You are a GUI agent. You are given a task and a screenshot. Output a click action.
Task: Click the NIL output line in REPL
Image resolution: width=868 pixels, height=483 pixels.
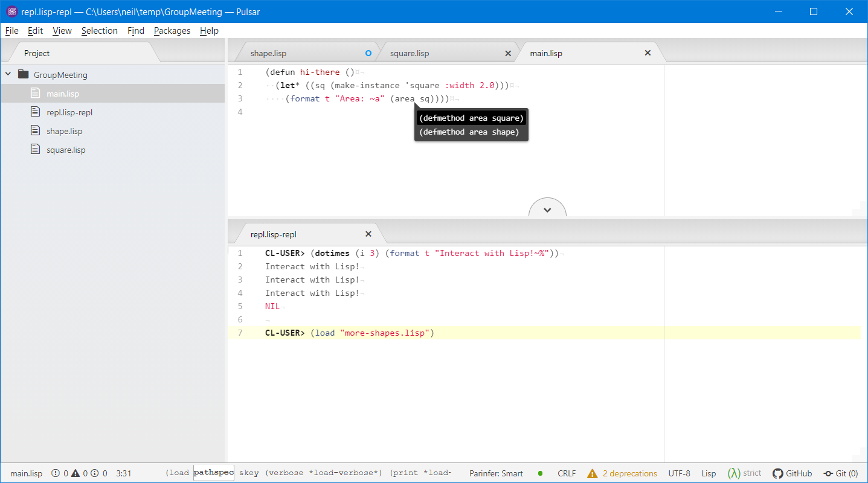click(x=272, y=306)
